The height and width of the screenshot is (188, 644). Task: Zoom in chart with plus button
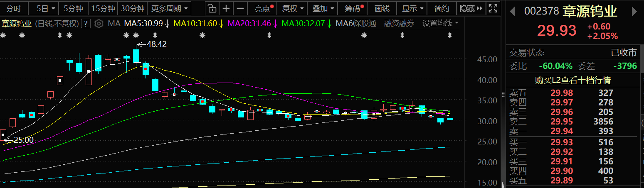[x=226, y=8]
